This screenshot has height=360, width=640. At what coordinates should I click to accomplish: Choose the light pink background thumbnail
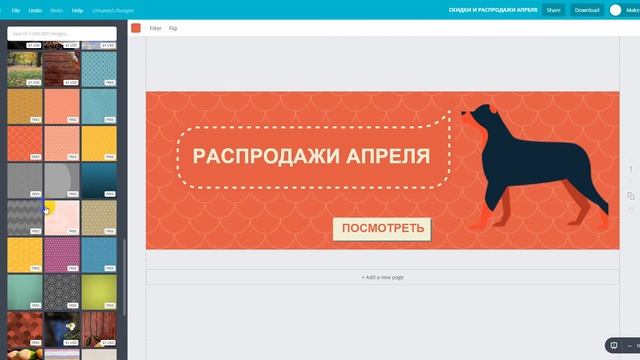tap(62, 218)
